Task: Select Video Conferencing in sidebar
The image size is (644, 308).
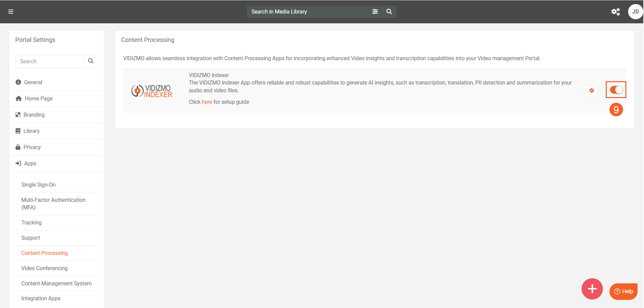Action: 44,268
